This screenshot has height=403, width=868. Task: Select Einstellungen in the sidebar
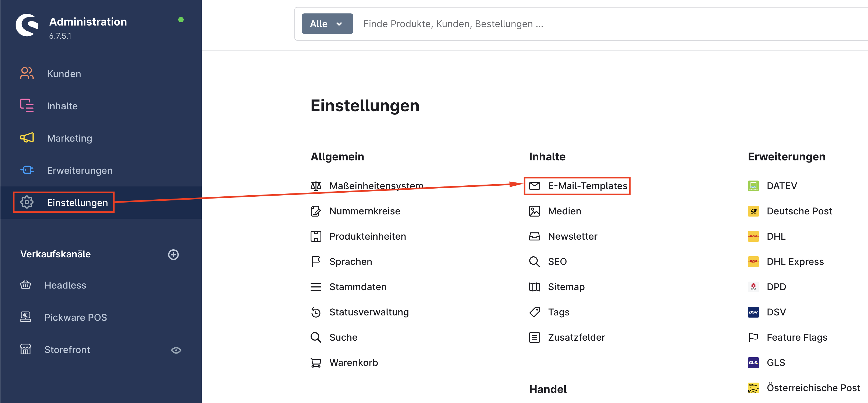coord(77,203)
